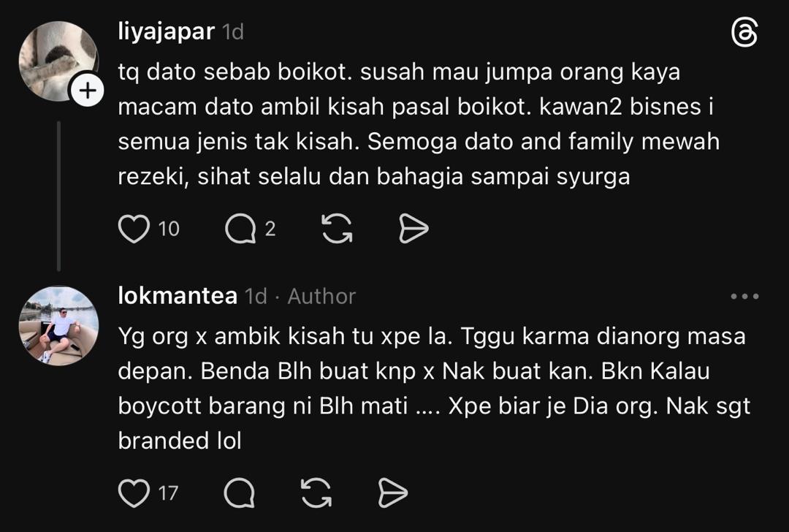This screenshot has height=532, width=789.
Task: Open replies via liyajapar's comment bubble icon
Action: pos(240,229)
